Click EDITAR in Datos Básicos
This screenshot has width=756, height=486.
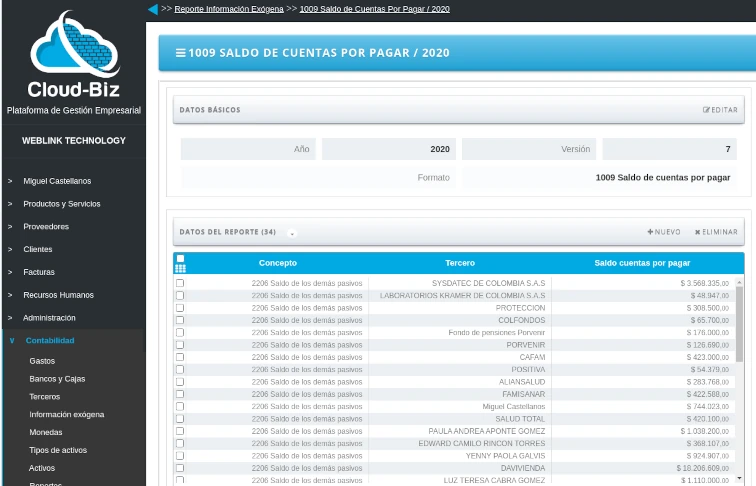tap(720, 110)
